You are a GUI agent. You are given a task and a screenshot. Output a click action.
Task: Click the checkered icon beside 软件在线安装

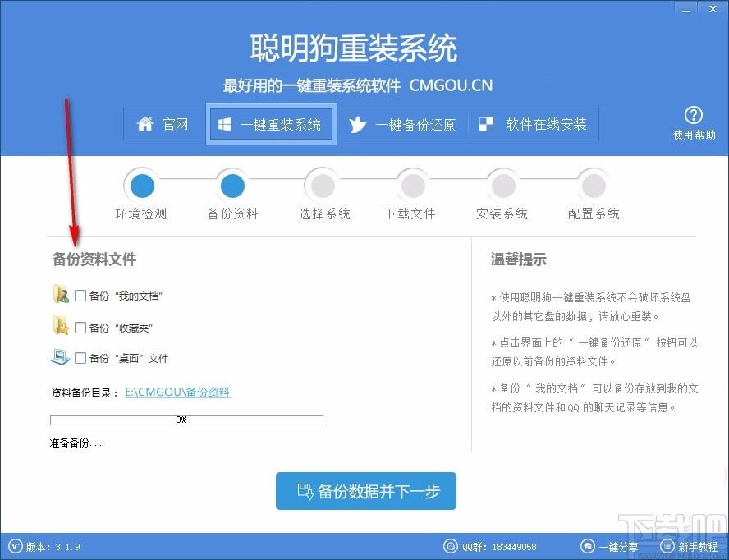pyautogui.click(x=486, y=124)
